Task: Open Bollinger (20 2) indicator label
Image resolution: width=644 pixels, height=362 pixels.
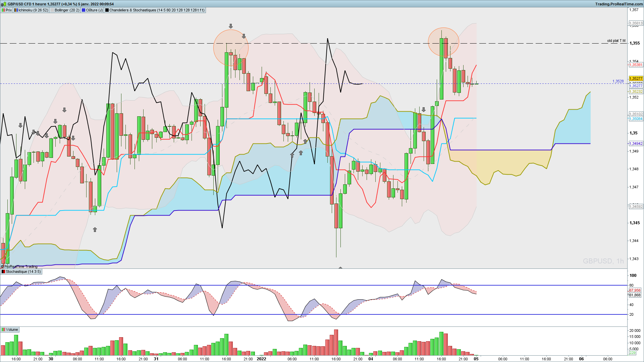Action: tap(67, 10)
